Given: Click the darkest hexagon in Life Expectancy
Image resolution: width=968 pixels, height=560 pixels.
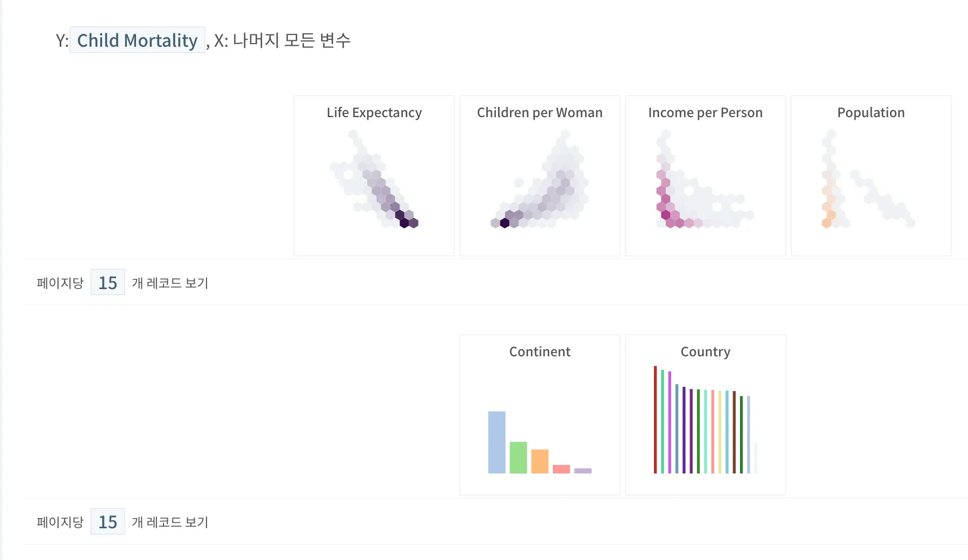Looking at the screenshot, I should [x=404, y=222].
